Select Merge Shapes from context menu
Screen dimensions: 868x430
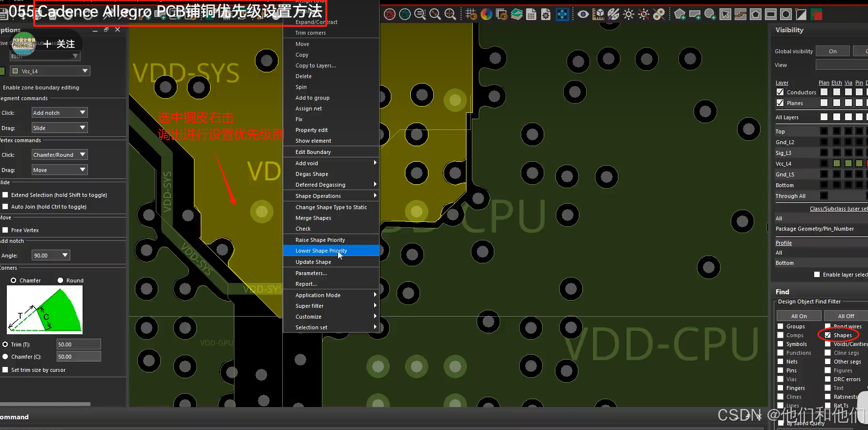click(x=331, y=218)
